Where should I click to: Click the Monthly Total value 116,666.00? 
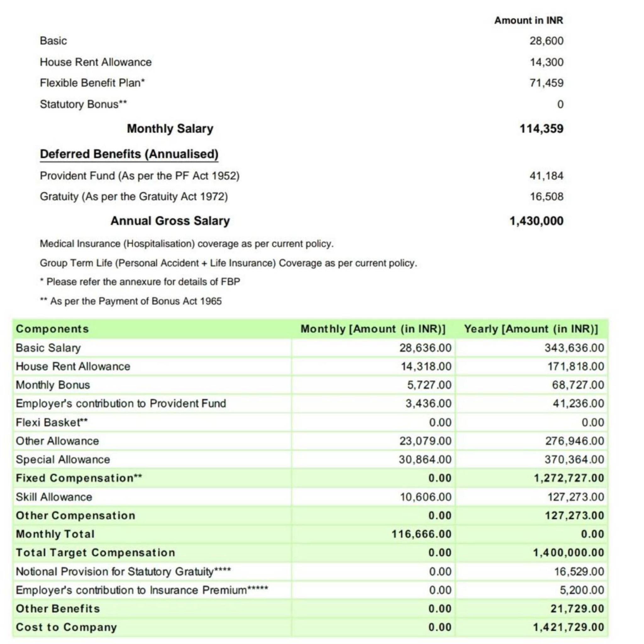pyautogui.click(x=421, y=534)
